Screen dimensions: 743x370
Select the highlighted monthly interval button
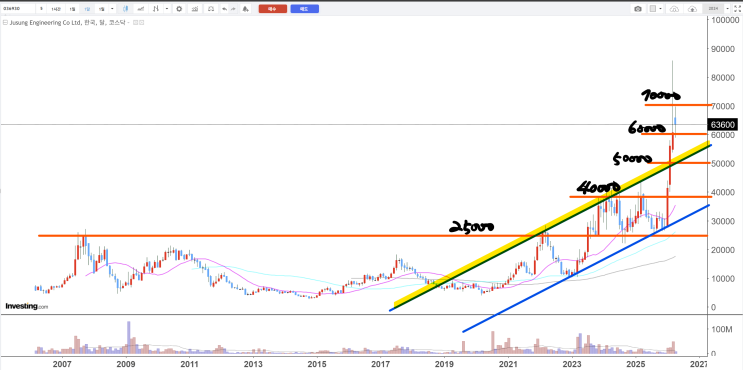pos(87,9)
